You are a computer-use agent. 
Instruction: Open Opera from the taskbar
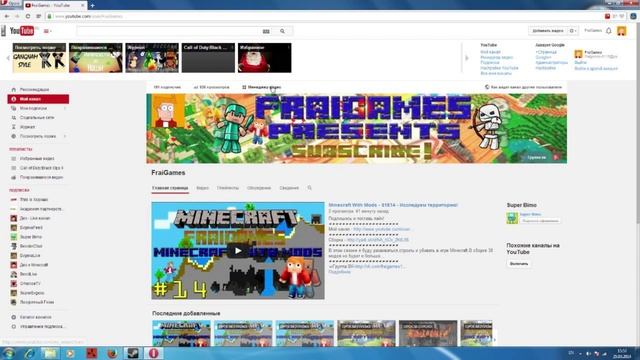[x=154, y=353]
